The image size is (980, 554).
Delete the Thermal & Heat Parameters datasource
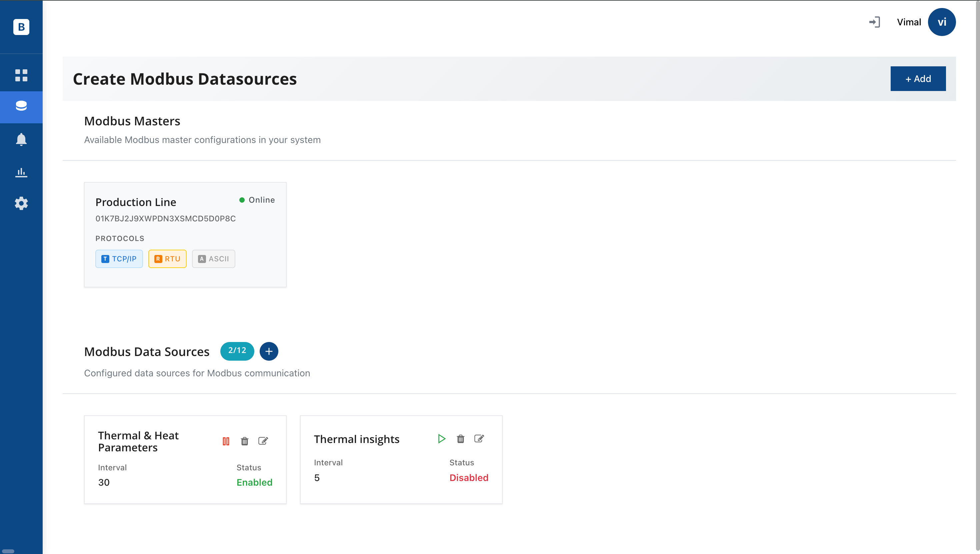tap(245, 441)
